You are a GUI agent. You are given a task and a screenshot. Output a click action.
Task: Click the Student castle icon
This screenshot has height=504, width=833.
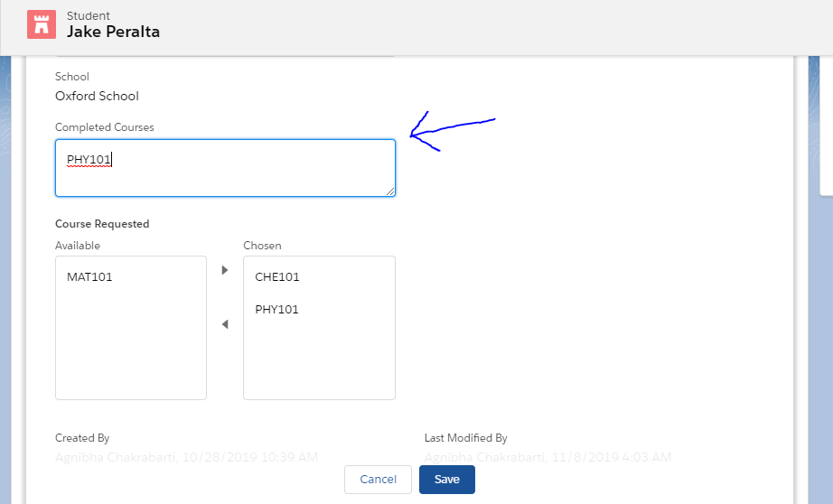click(41, 24)
